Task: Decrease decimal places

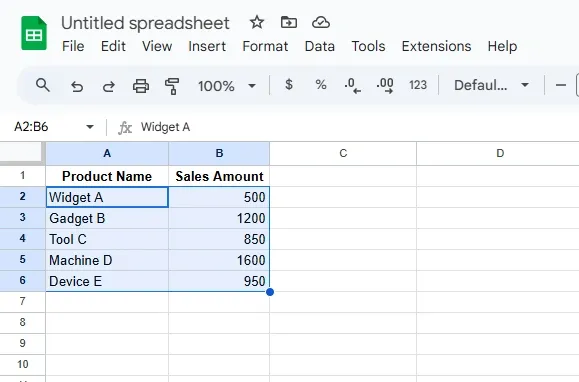Action: [352, 86]
